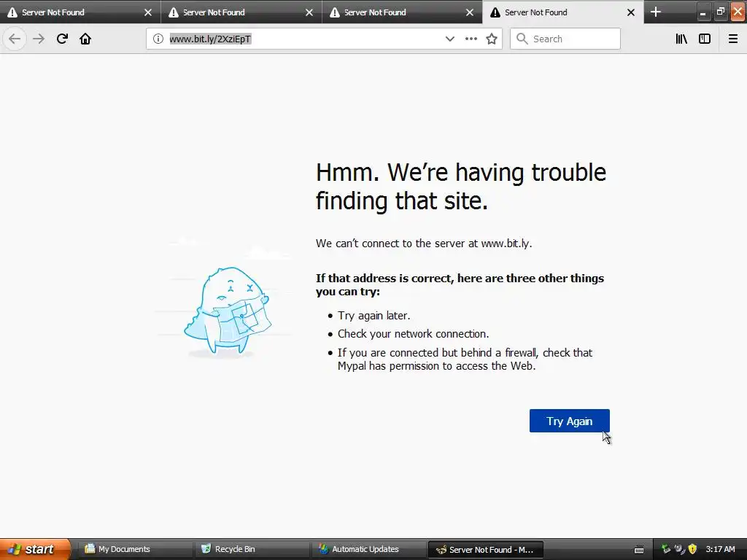Click the Try Again button
747x560 pixels.
pyautogui.click(x=569, y=421)
